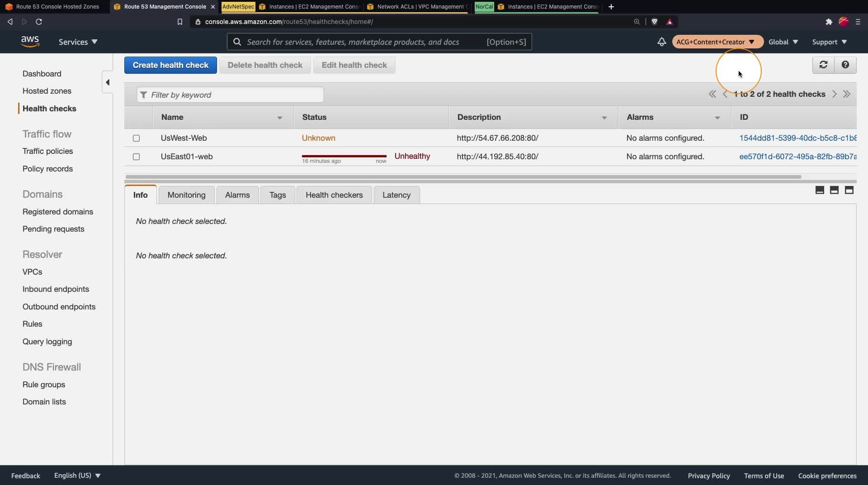Click the browser back arrow

click(10, 22)
